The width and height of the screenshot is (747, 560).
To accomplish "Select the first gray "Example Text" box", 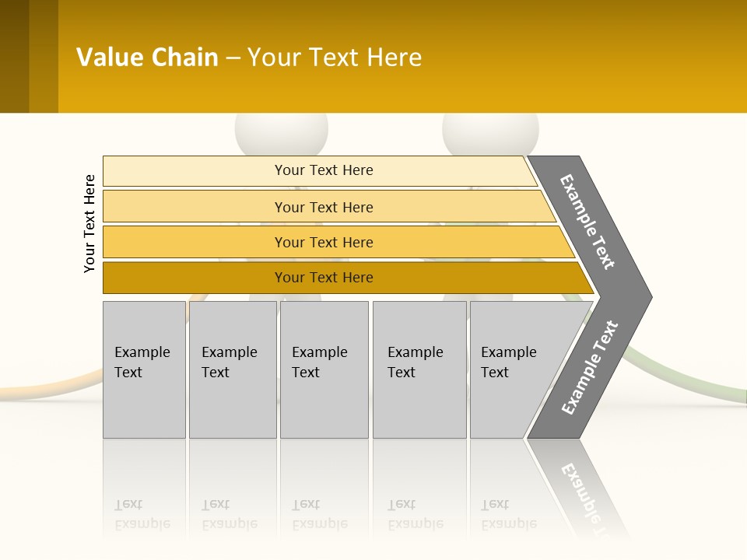I will click(x=143, y=369).
